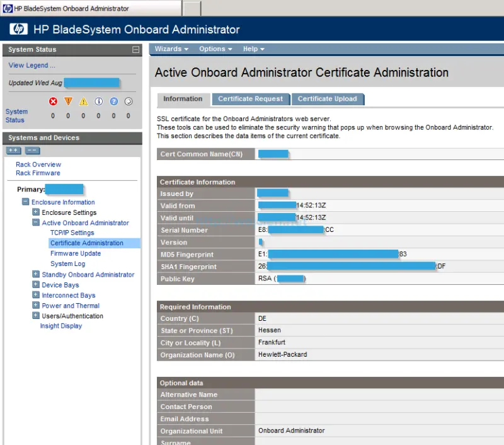Minimize the System Status panel
This screenshot has height=445, width=504.
click(135, 49)
